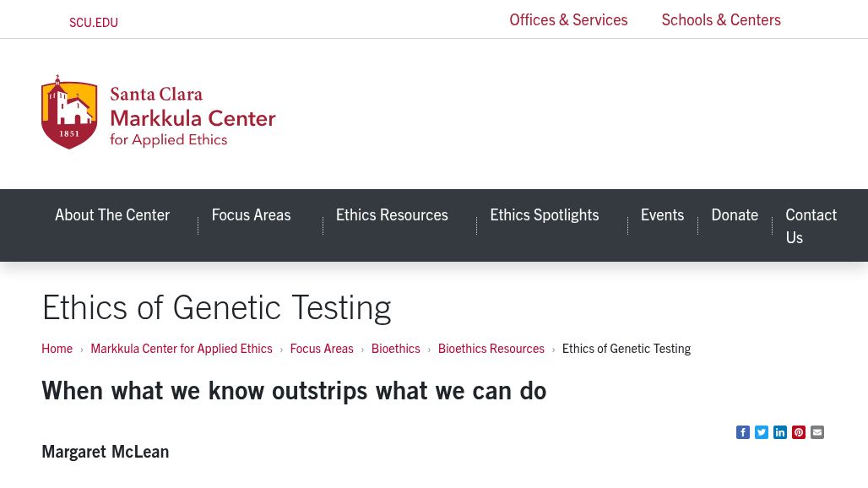Expand About The Center navigation menu

click(x=112, y=214)
